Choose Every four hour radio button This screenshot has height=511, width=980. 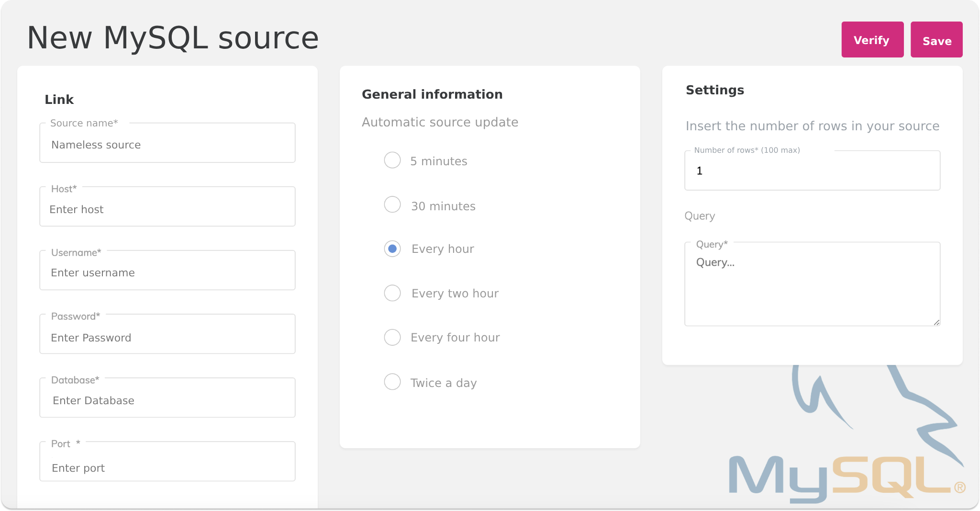(392, 337)
